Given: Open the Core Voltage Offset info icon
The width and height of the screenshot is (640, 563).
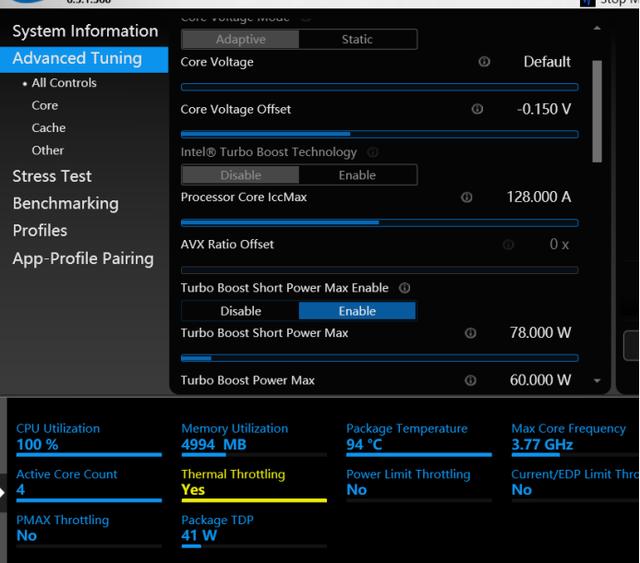Looking at the screenshot, I should 477,109.
